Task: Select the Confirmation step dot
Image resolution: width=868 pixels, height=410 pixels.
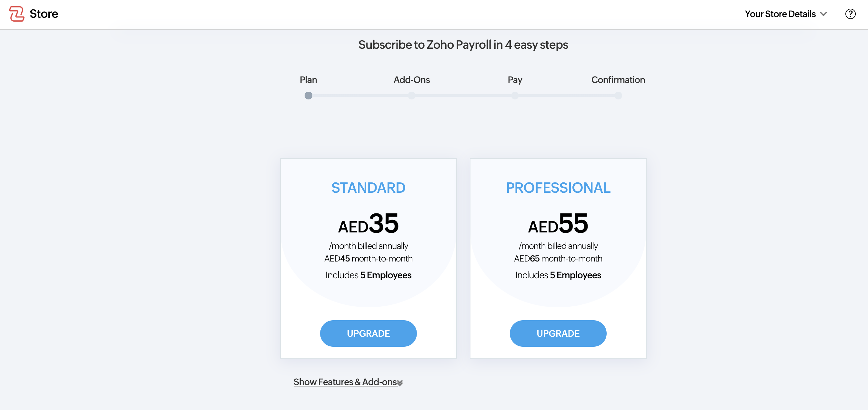Action: [x=618, y=96]
